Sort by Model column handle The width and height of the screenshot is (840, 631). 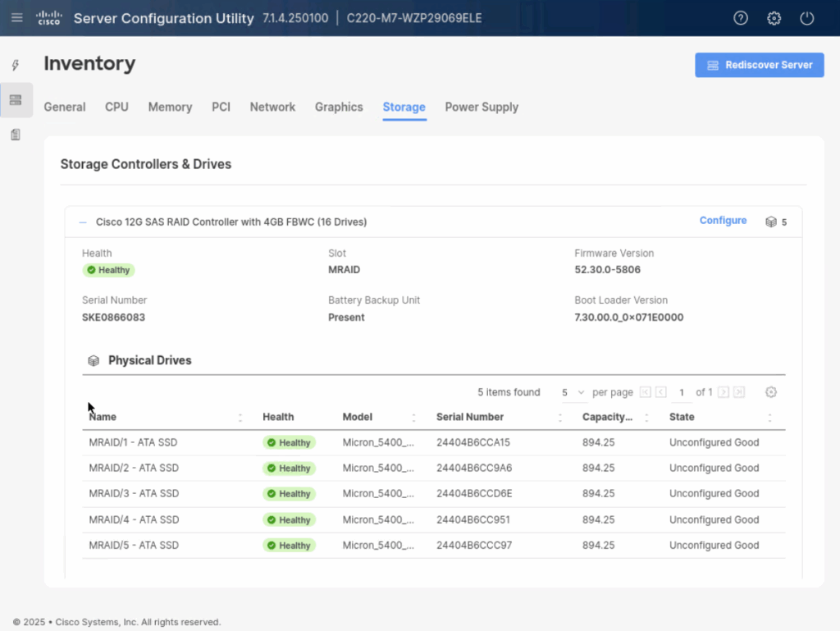pyautogui.click(x=413, y=418)
